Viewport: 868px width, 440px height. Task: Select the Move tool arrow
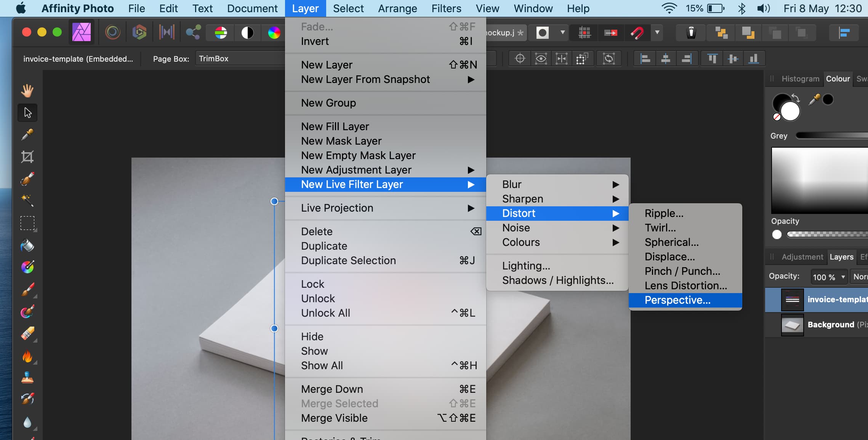tap(27, 113)
